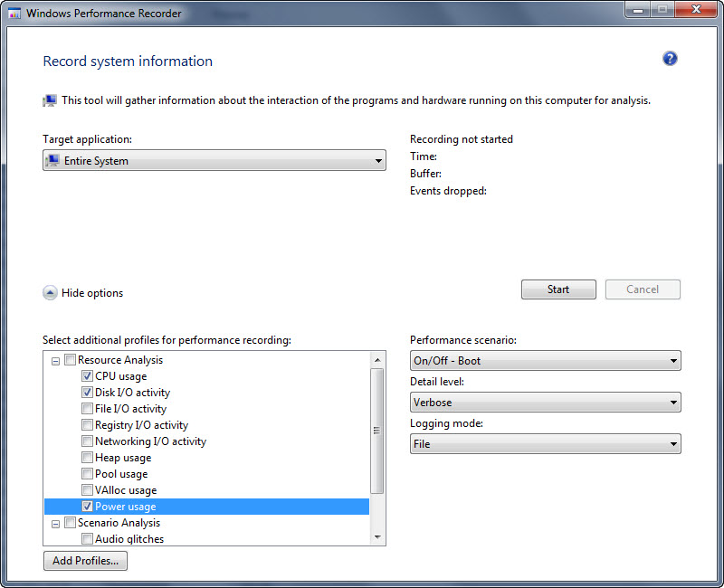Open the Detail level Verbose dropdown
Screen dimensions: 724x588
[x=546, y=403]
